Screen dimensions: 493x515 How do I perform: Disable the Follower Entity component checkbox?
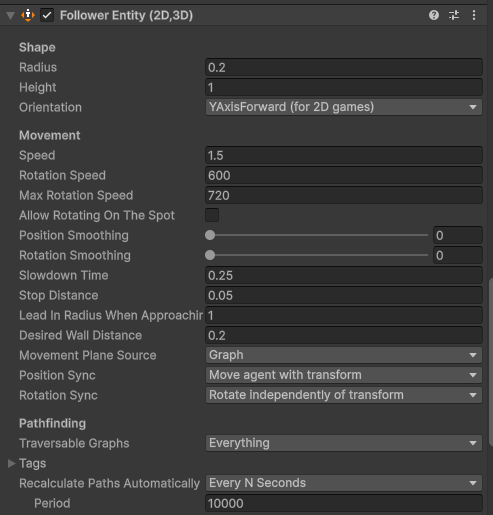tap(47, 15)
